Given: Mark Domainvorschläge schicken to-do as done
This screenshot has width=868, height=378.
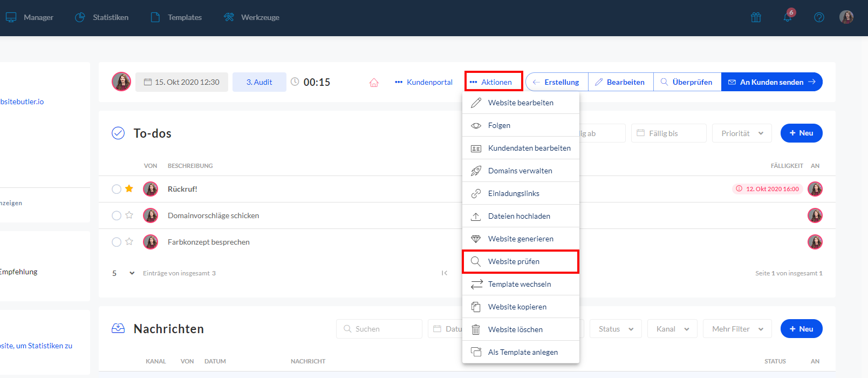Looking at the screenshot, I should tap(117, 215).
